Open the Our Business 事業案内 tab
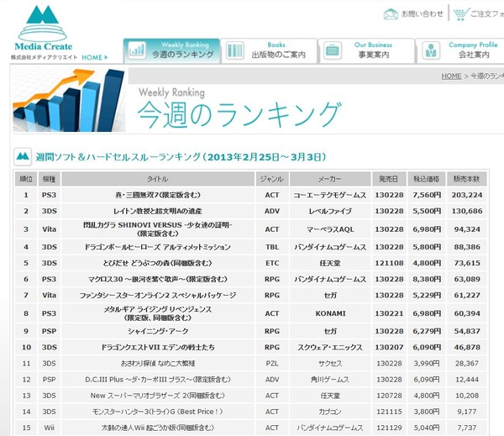This screenshot has height=436, width=504. click(366, 50)
